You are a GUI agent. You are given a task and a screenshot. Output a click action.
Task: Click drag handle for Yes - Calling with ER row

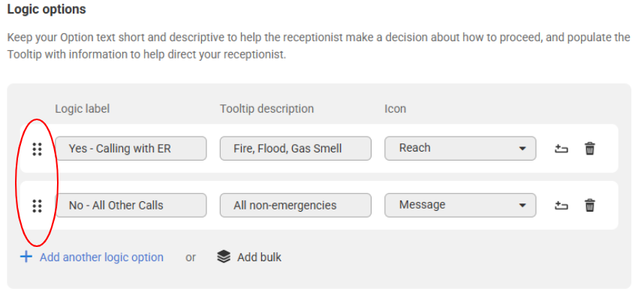pyautogui.click(x=38, y=149)
